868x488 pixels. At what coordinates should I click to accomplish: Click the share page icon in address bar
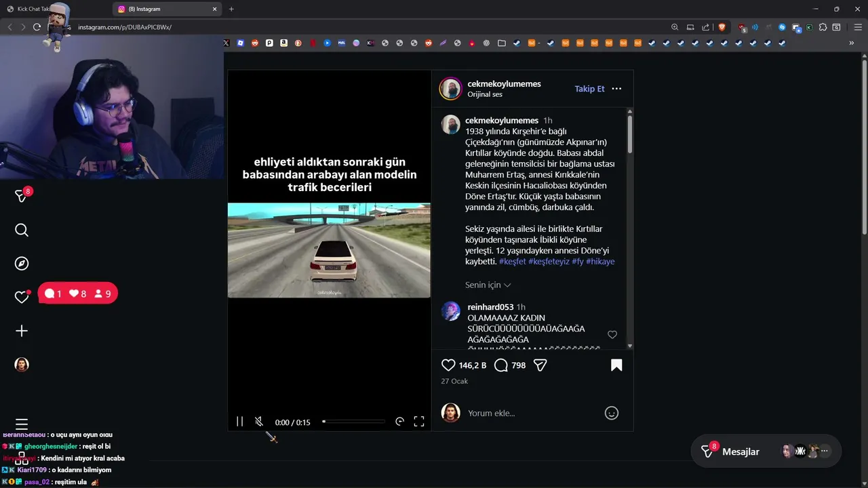tap(706, 27)
